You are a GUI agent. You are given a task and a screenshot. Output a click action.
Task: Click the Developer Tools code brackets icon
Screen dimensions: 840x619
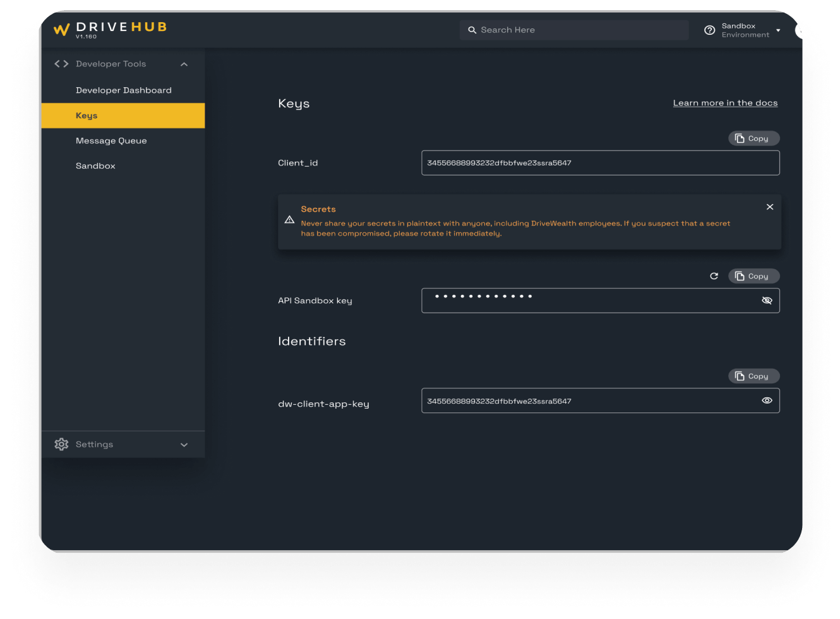(x=61, y=64)
